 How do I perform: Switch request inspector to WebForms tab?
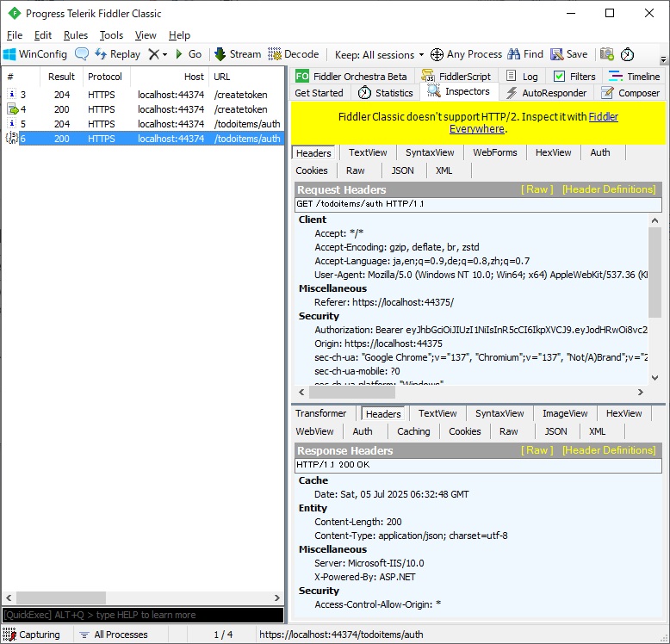click(x=495, y=152)
